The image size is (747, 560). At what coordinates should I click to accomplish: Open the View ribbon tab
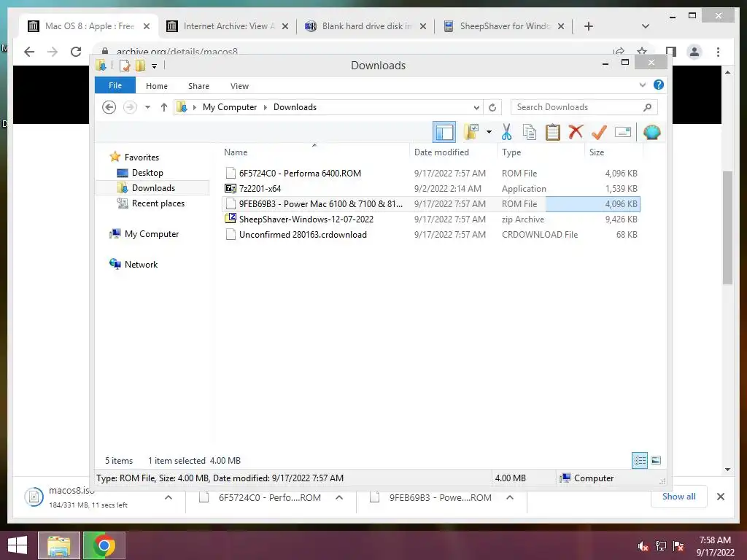pyautogui.click(x=239, y=86)
